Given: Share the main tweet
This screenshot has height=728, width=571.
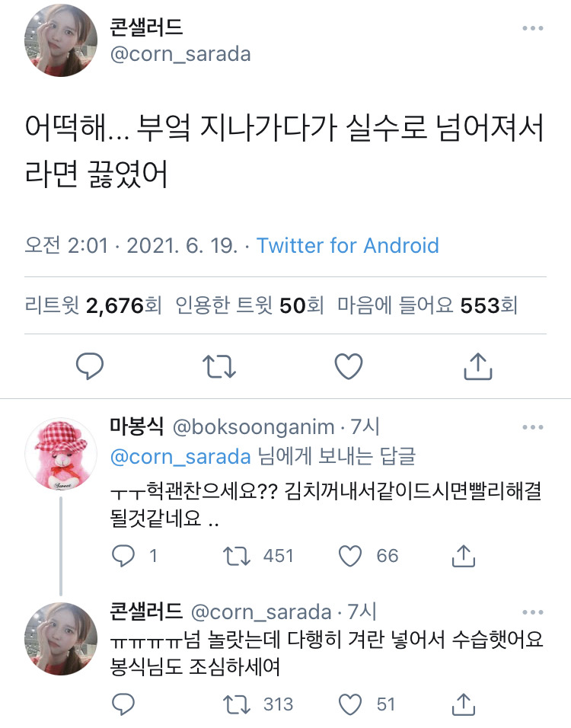Looking at the screenshot, I should pyautogui.click(x=479, y=367).
